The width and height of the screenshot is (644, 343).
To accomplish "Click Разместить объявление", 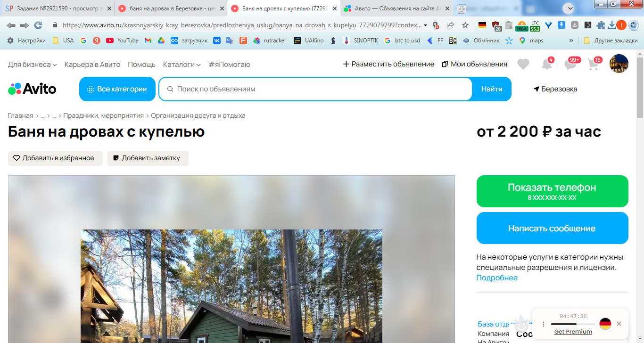I will coord(388,64).
